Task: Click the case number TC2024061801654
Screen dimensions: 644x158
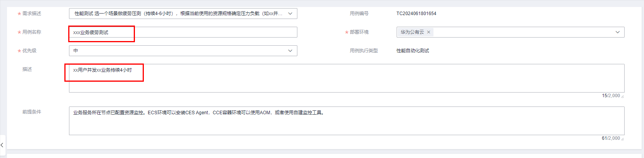Action: pyautogui.click(x=416, y=14)
